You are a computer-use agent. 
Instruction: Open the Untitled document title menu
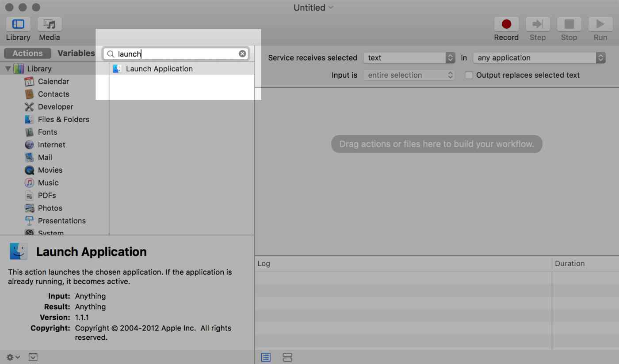coord(313,8)
